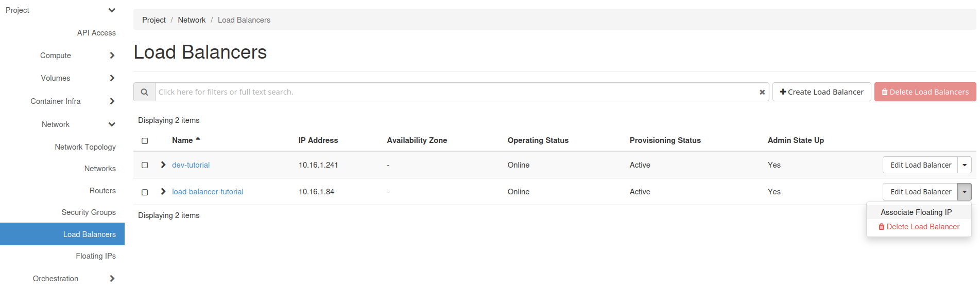
Task: Clear the search filter with the X icon
Action: 762,92
